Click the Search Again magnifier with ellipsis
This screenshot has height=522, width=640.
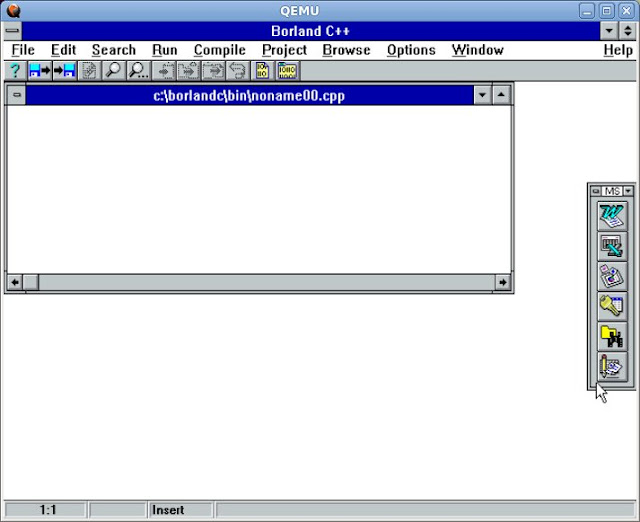click(x=138, y=71)
